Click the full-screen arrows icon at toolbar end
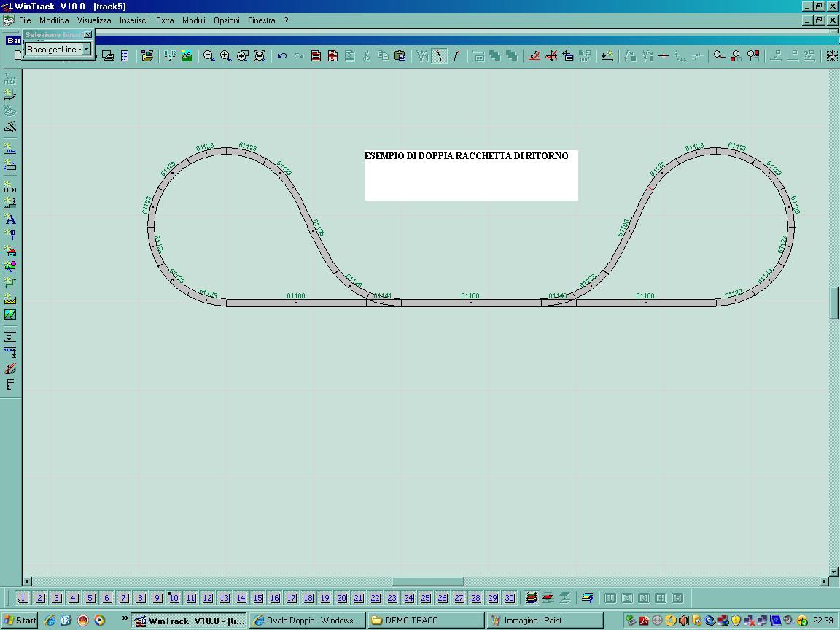Screen dimensions: 840x630 coord(832,55)
